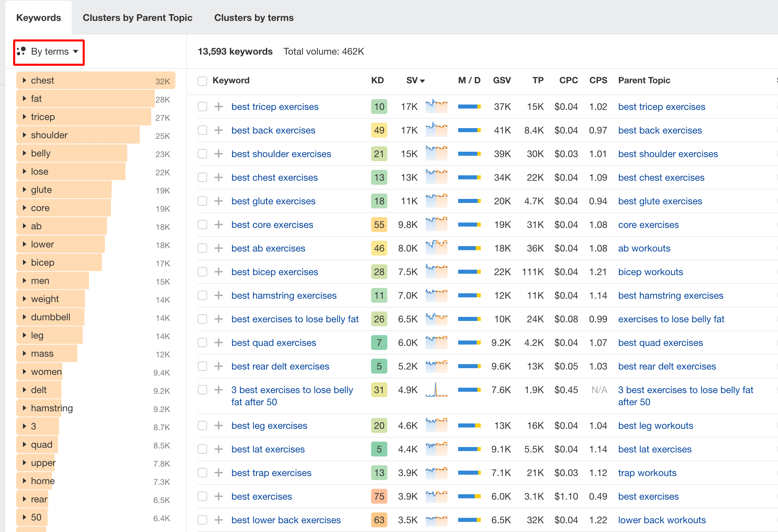Expand the women term group
The image size is (778, 532).
click(x=24, y=372)
